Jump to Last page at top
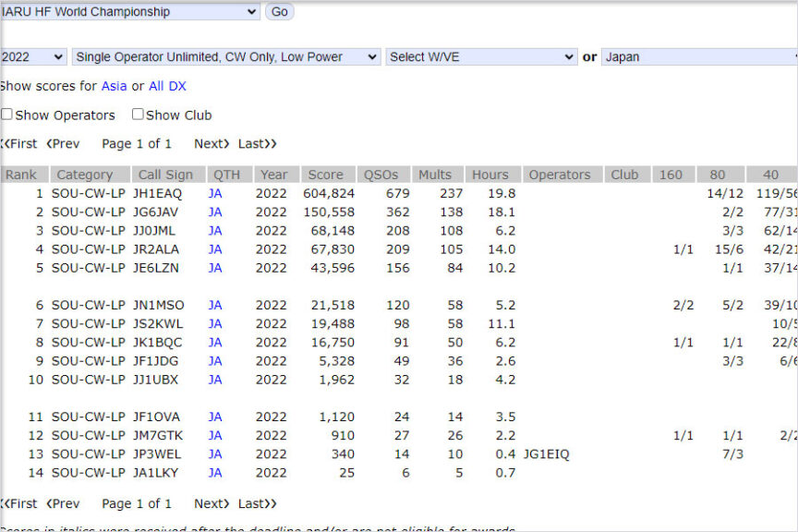This screenshot has height=532, width=798. (x=257, y=143)
